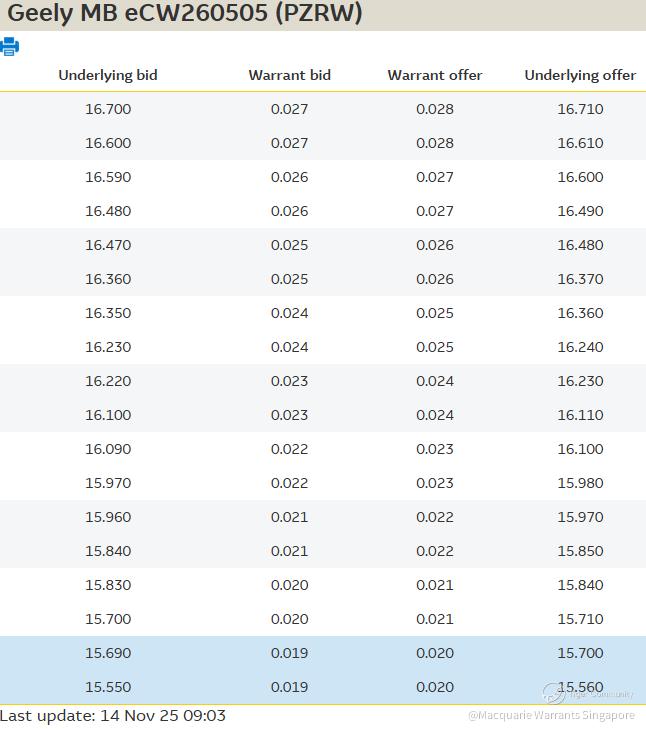Select 15.700 in the Underlying offer column
Screen dimensions: 646x729
pyautogui.click(x=580, y=653)
